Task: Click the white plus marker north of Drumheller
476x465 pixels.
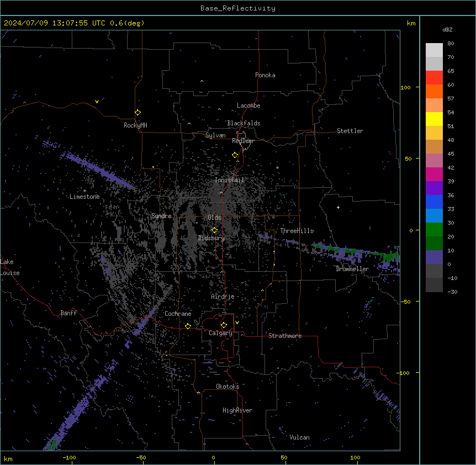Action: click(x=338, y=207)
